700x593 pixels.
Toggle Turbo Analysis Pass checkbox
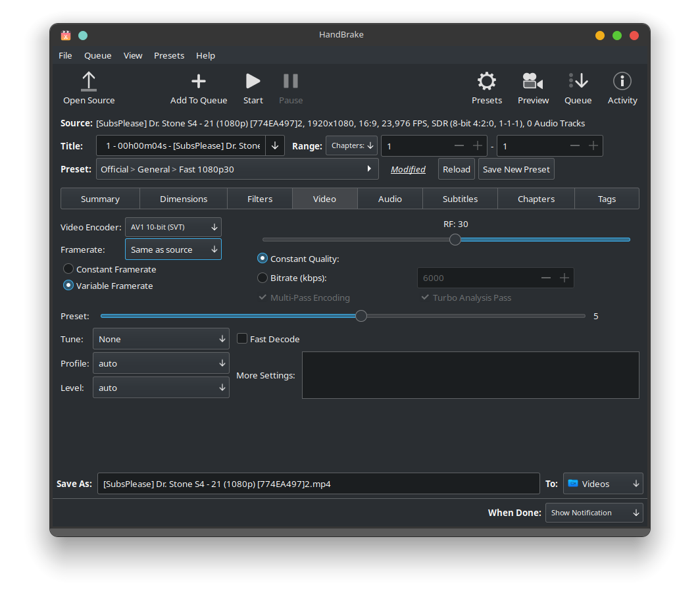click(x=425, y=297)
